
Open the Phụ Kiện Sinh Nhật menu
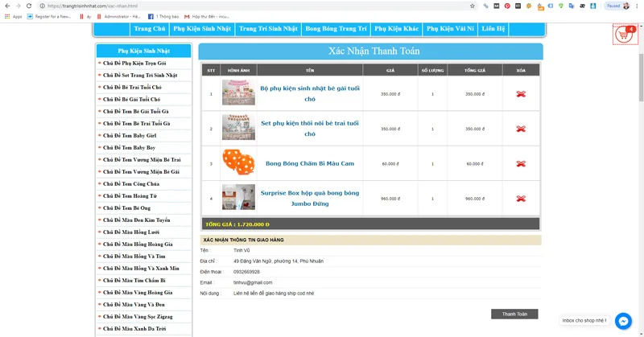click(x=202, y=29)
